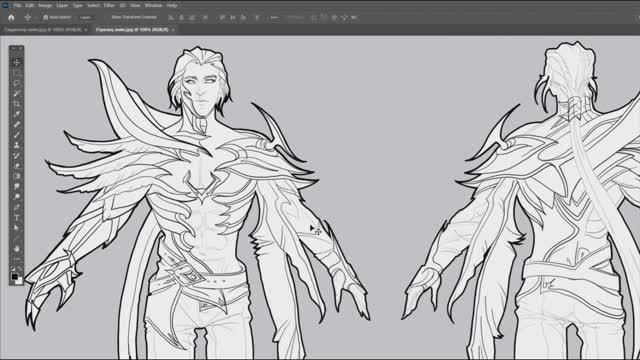Swap foreground and background colors
This screenshot has width=640, height=360.
pos(20,269)
